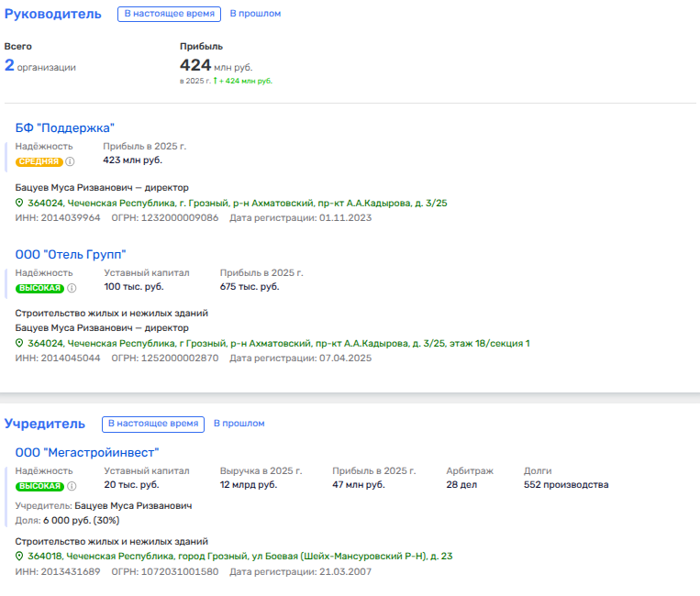This screenshot has width=700, height=596.
Task: Click map pin icon for БФ Поддержка address
Action: [19, 204]
